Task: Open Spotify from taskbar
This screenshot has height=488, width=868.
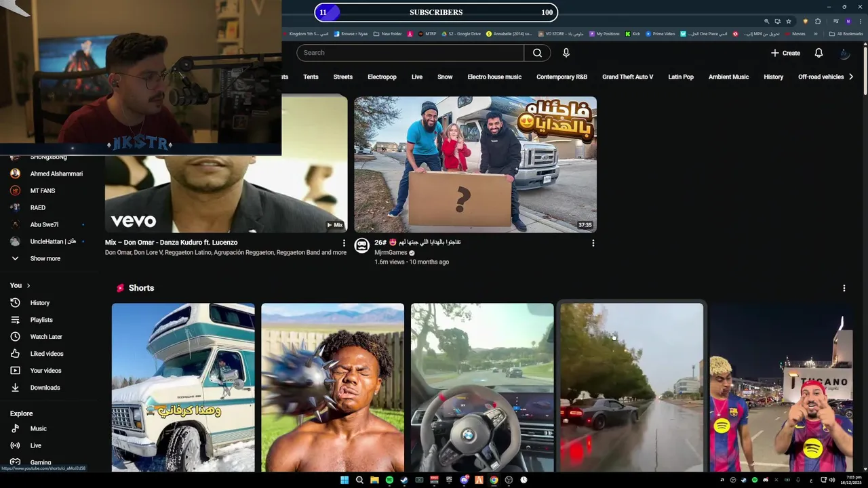Action: point(389,480)
